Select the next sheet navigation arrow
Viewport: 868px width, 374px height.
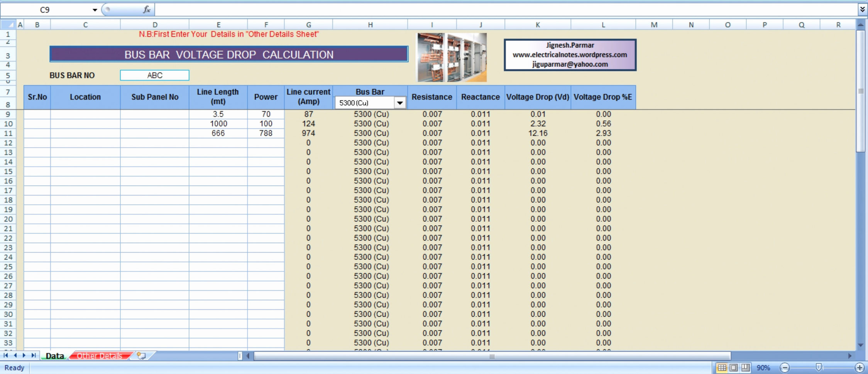[24, 355]
